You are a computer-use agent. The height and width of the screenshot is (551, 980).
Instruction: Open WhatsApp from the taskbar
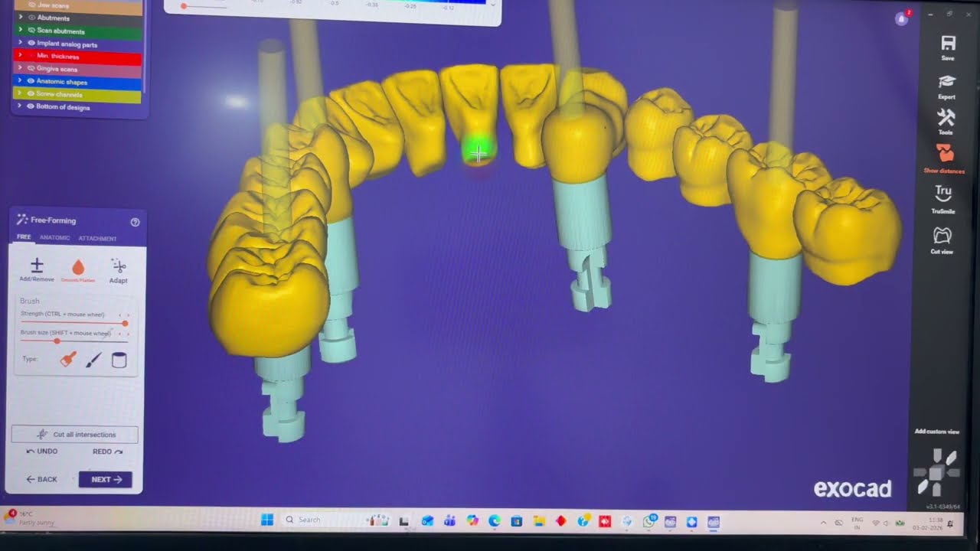[649, 521]
